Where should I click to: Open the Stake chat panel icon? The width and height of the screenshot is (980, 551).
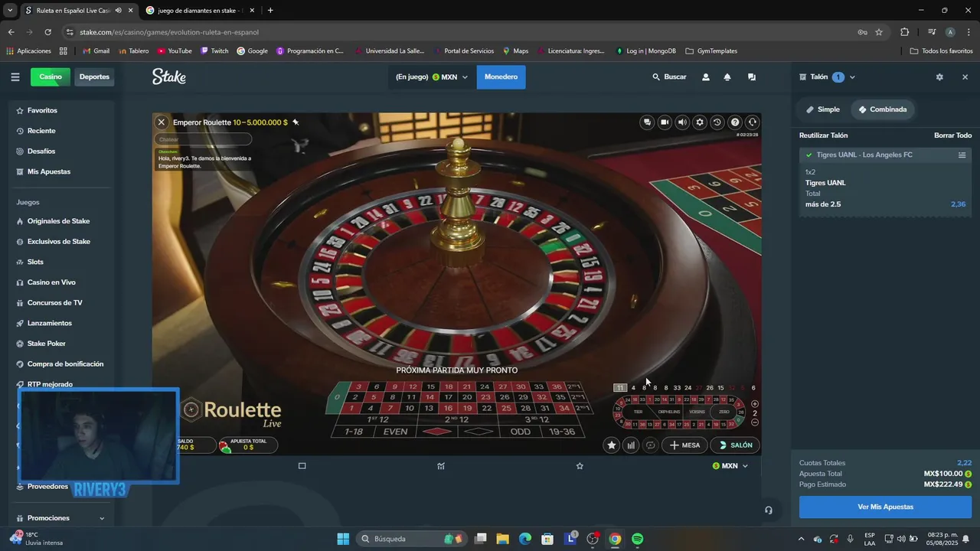pyautogui.click(x=752, y=77)
